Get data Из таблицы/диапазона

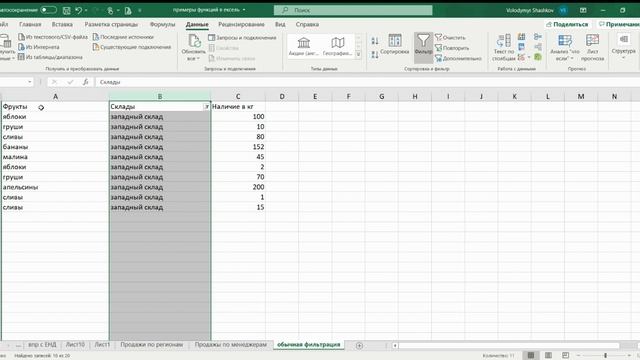(x=50, y=57)
